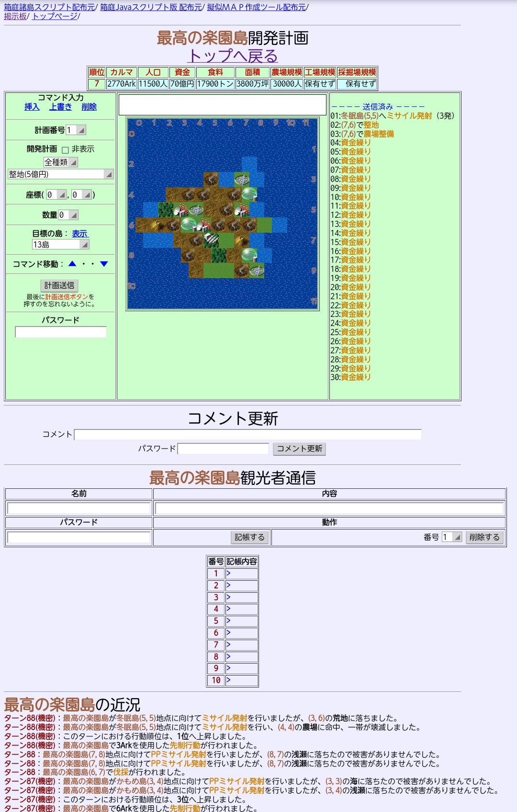Click the 削除する button
The width and height of the screenshot is (517, 812).
484,537
